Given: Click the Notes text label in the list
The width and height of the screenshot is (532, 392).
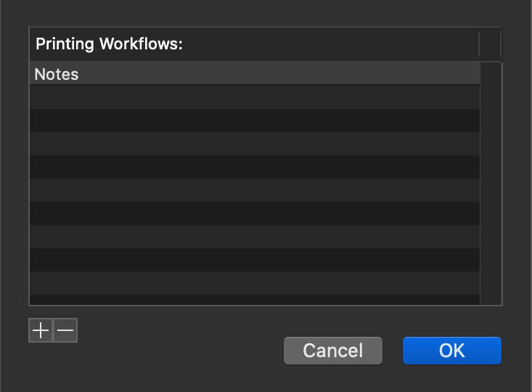Looking at the screenshot, I should tap(57, 74).
